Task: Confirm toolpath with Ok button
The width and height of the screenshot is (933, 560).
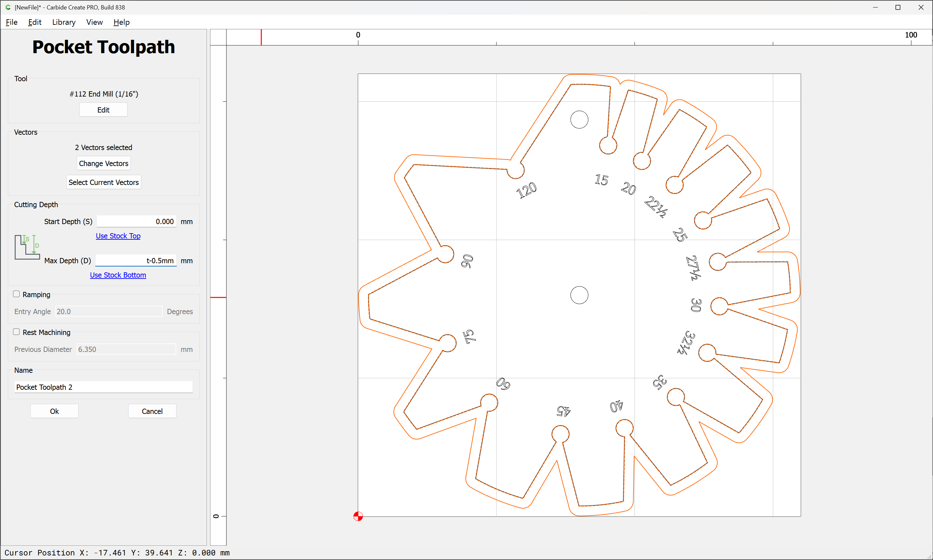Action: tap(54, 411)
